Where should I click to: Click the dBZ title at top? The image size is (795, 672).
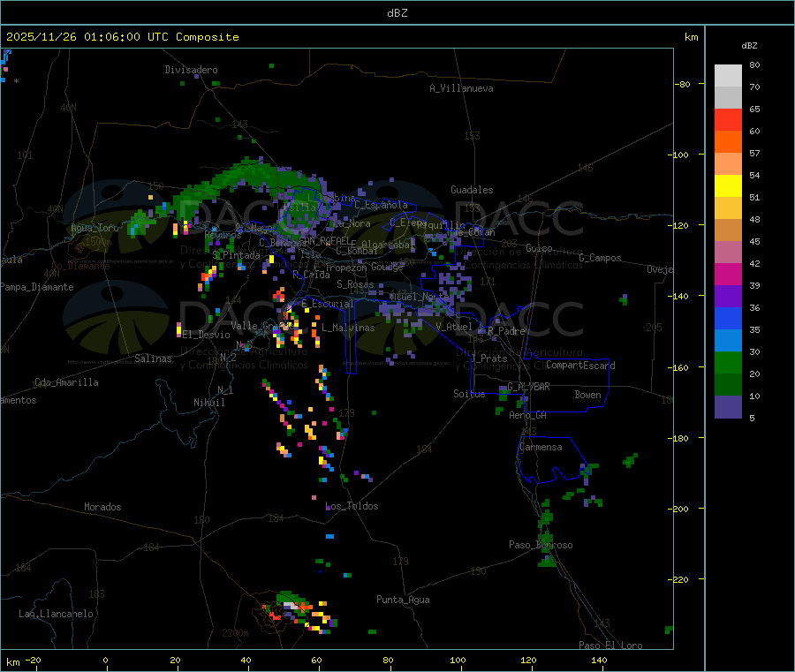(x=397, y=13)
